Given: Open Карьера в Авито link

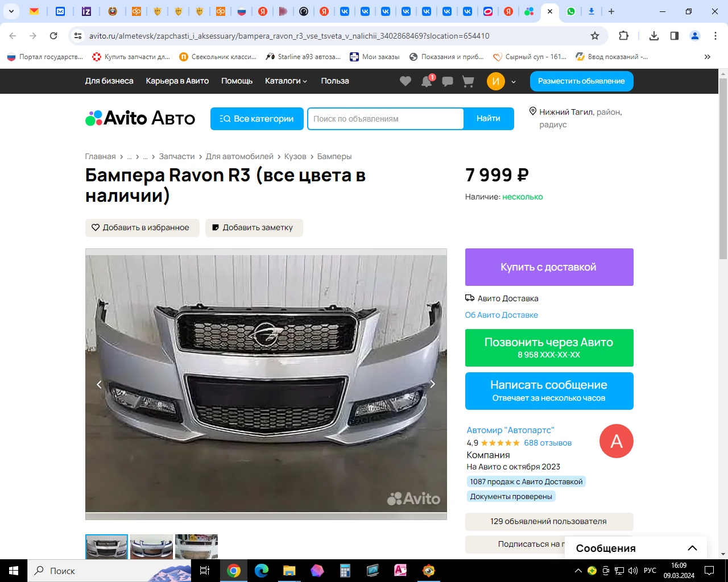Looking at the screenshot, I should pos(177,81).
